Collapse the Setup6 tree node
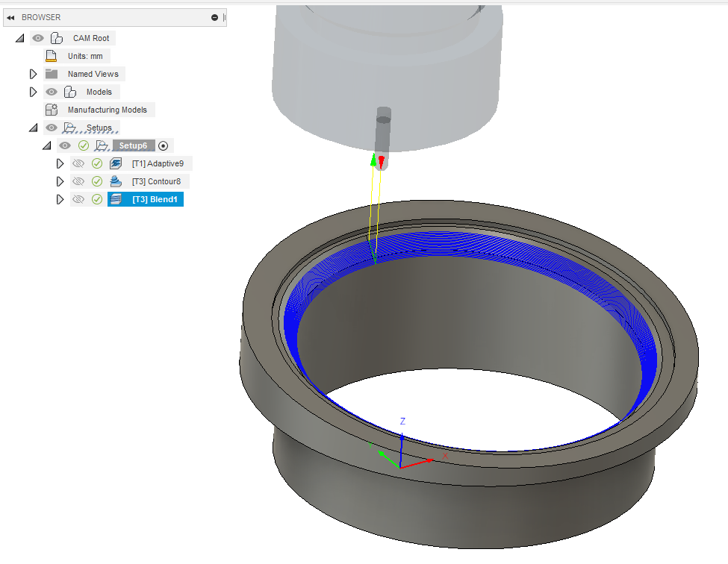Screen dimensions: 728x564 coord(47,145)
